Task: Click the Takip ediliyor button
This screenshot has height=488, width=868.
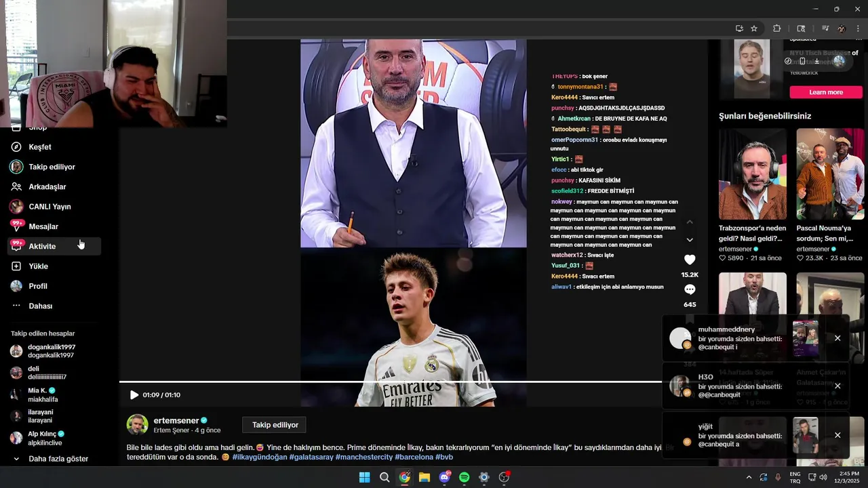Action: [275, 425]
